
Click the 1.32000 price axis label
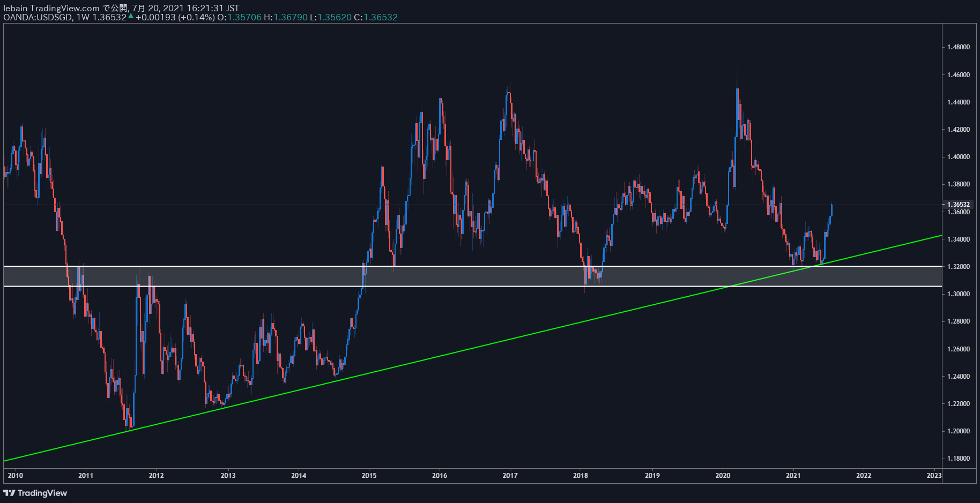(958, 267)
